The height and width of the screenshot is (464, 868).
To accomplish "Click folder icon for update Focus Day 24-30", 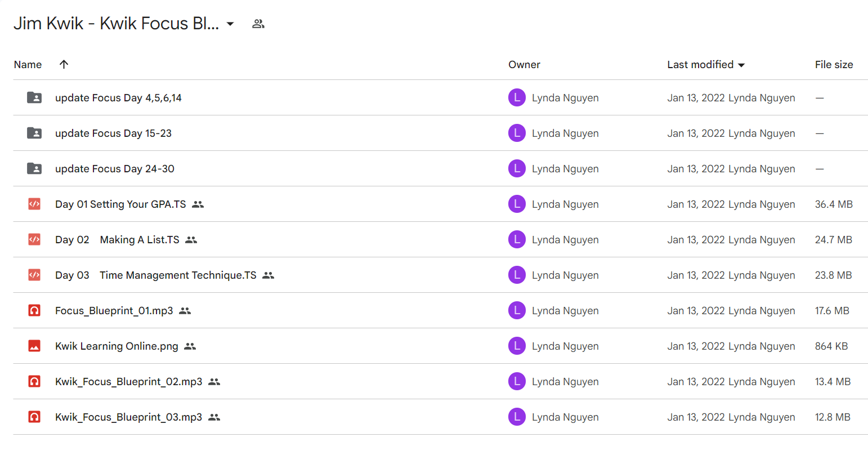I will point(34,168).
